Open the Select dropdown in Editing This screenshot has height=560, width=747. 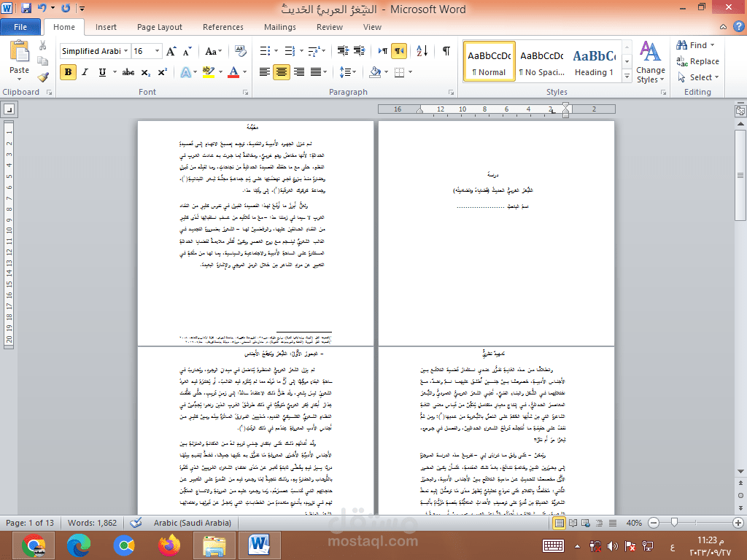pyautogui.click(x=698, y=77)
